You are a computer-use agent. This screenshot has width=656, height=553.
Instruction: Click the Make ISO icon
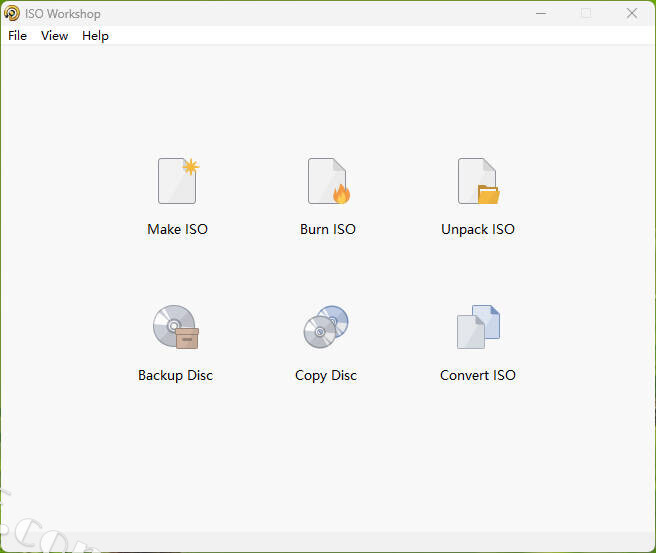(x=178, y=181)
